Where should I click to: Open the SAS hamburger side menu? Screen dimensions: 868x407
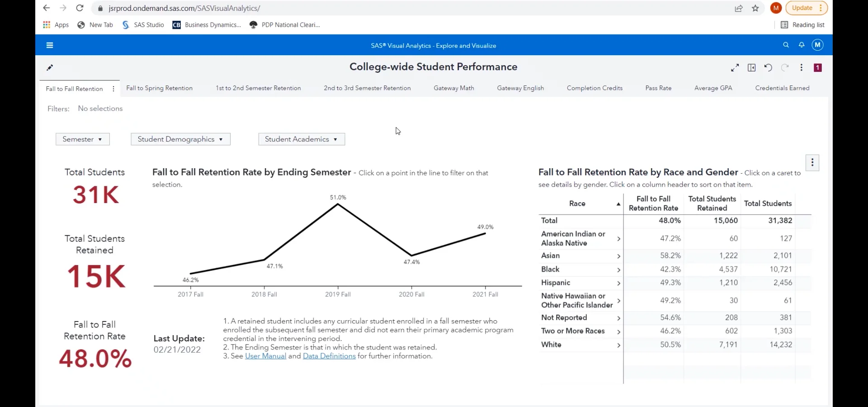[x=50, y=45]
